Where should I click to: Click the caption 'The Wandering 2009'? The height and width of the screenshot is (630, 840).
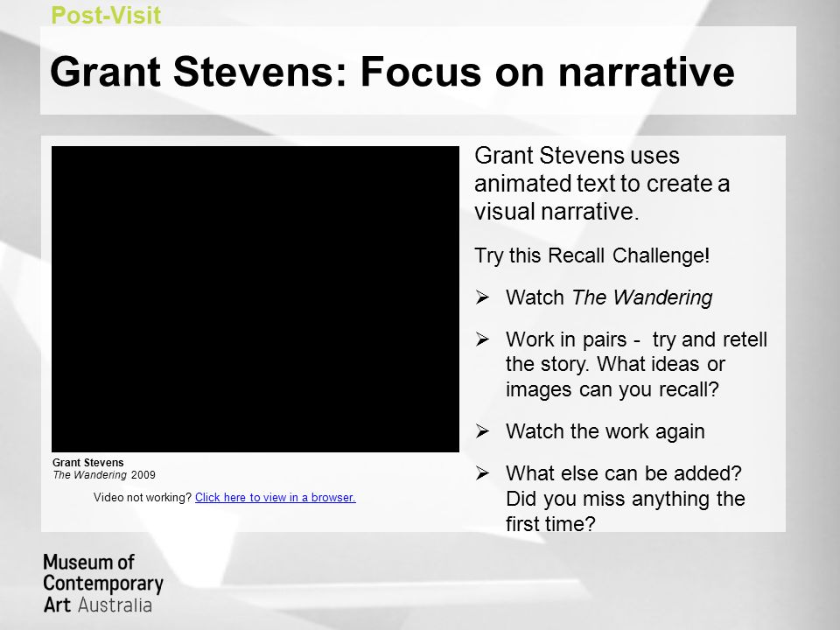pos(104,474)
